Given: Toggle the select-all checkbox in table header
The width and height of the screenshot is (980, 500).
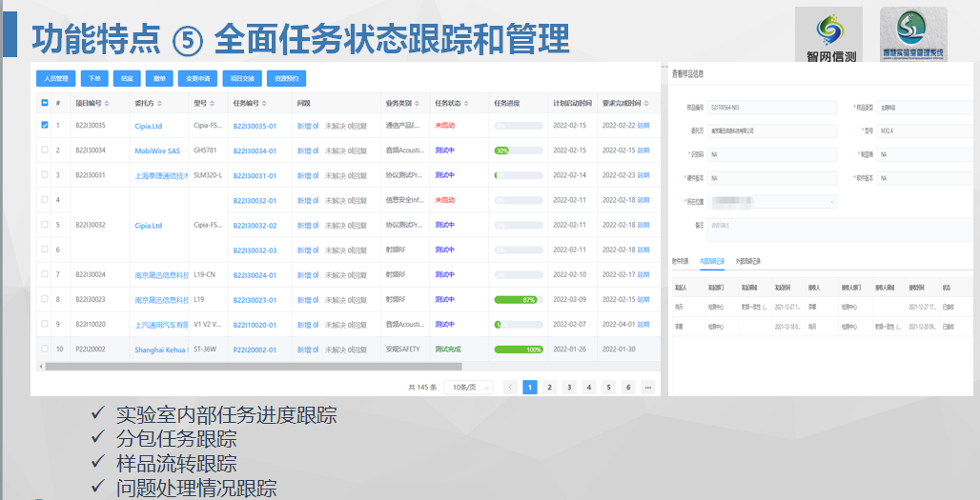Looking at the screenshot, I should (x=45, y=103).
